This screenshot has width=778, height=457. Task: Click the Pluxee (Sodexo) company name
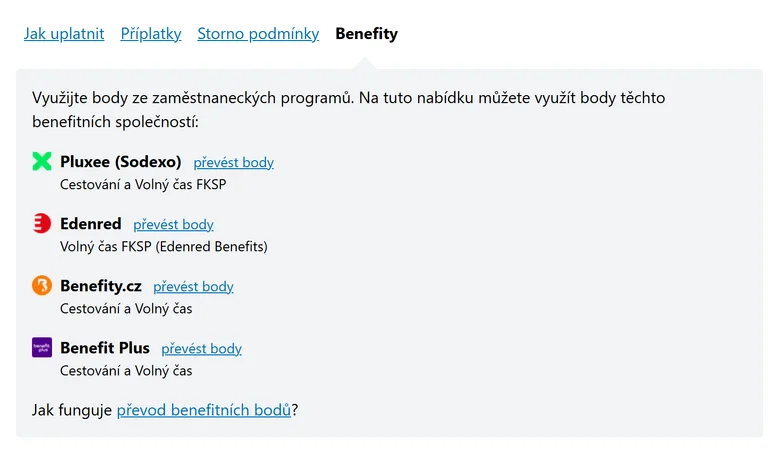click(120, 161)
